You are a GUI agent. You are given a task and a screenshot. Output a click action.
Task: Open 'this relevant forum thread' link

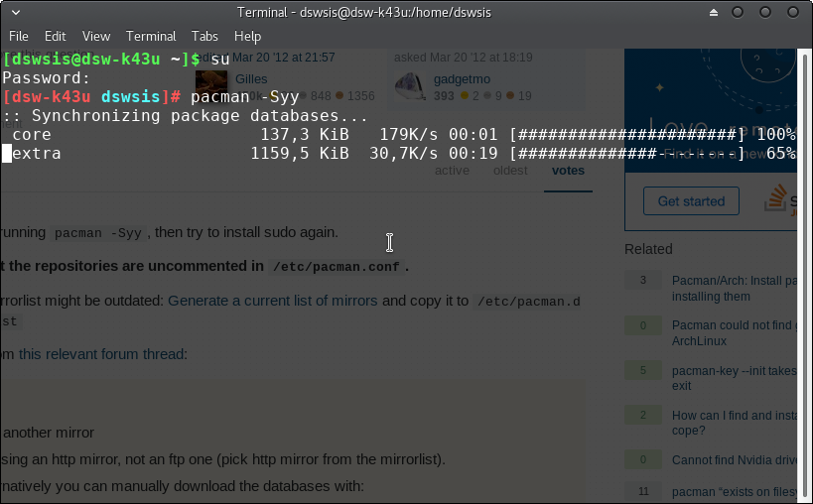(x=101, y=353)
